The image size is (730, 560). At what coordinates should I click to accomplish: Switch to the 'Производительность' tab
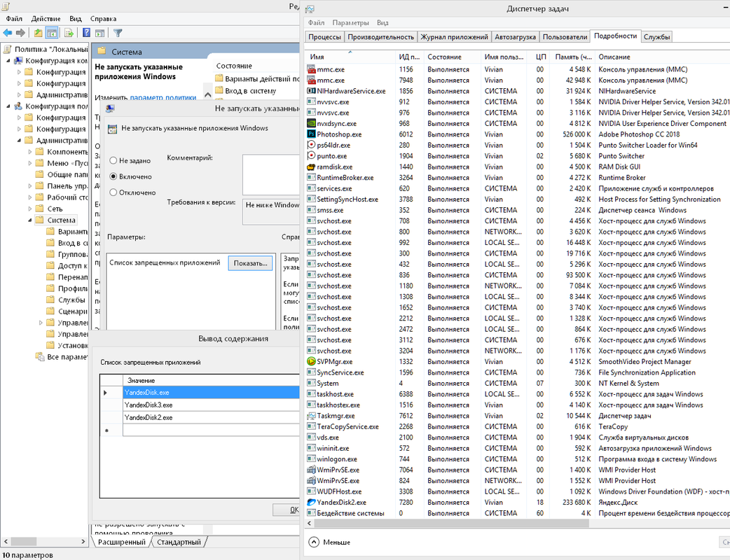pos(380,36)
